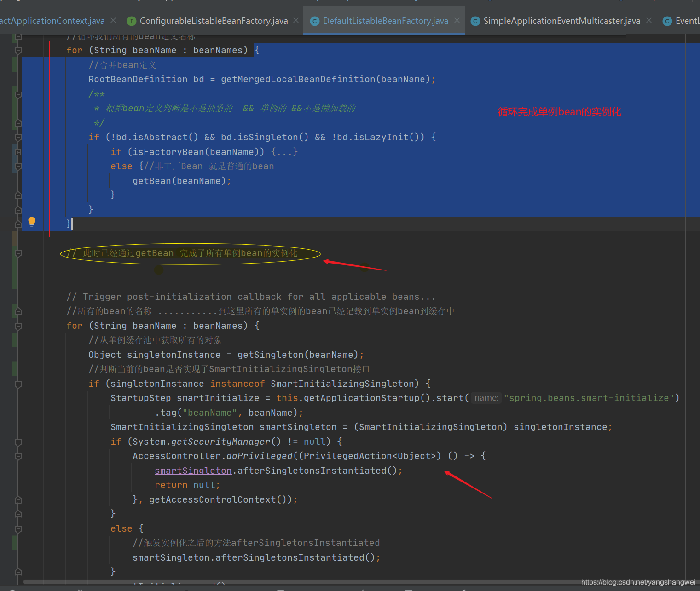Collapse the for loop containing getMergedLocalBeanDefinition
This screenshot has height=591, width=700.
click(x=18, y=50)
